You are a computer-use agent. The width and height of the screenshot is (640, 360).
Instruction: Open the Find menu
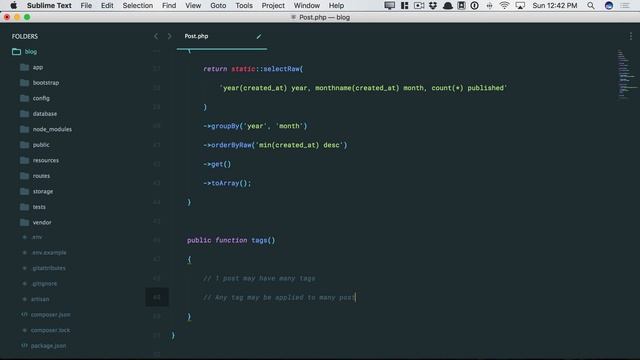(x=169, y=5)
